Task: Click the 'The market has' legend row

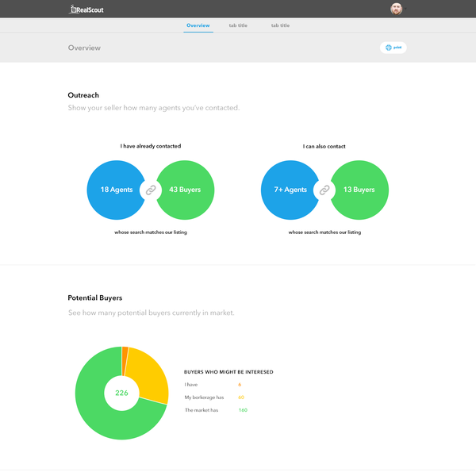Action: click(216, 410)
